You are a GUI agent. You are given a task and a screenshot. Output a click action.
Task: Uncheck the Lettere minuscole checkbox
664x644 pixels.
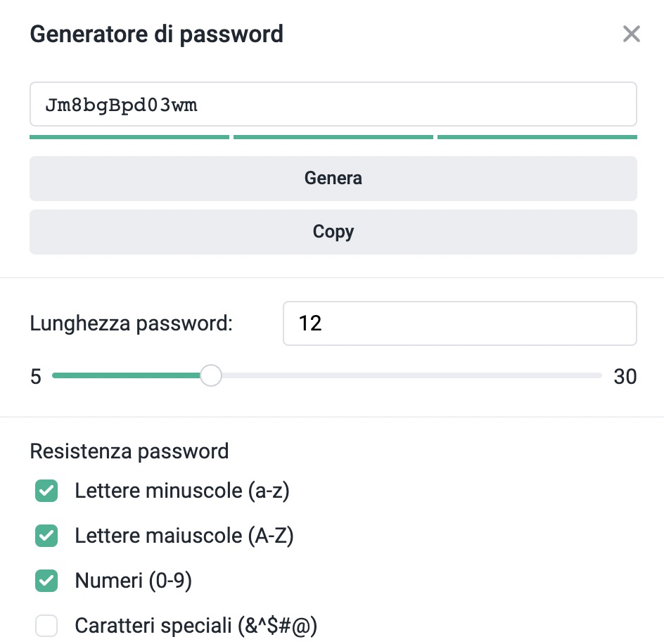(x=46, y=491)
